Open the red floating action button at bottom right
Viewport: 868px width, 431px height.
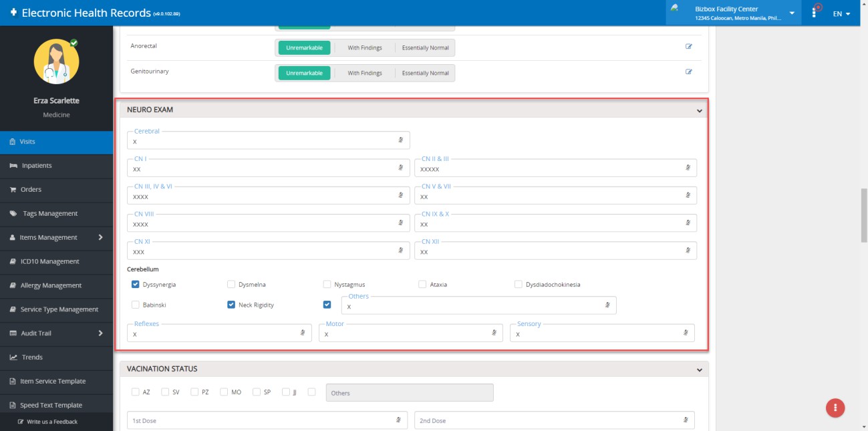pyautogui.click(x=835, y=408)
